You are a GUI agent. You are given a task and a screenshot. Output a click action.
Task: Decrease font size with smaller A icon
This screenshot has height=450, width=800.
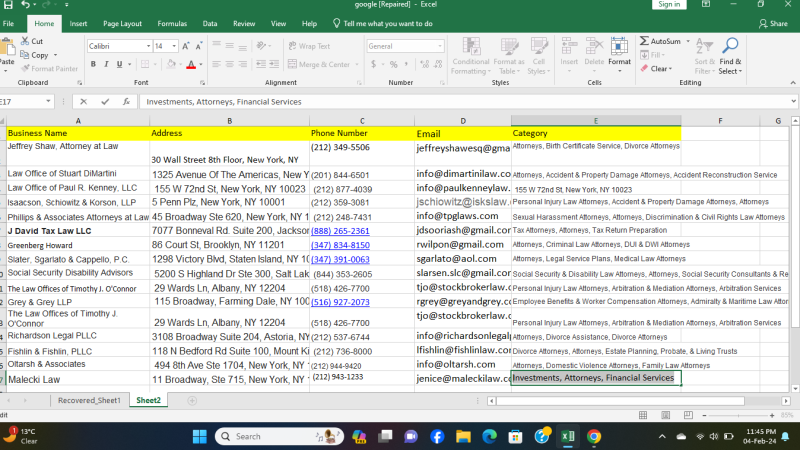point(199,46)
